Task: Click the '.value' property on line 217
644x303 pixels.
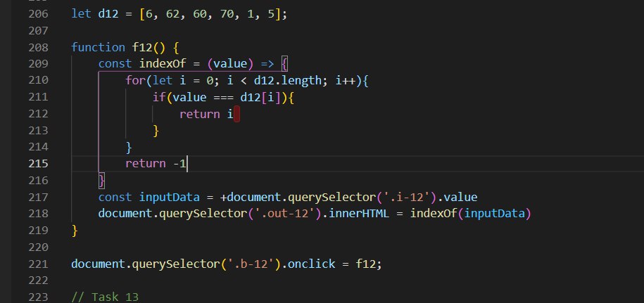Action: tap(457, 198)
